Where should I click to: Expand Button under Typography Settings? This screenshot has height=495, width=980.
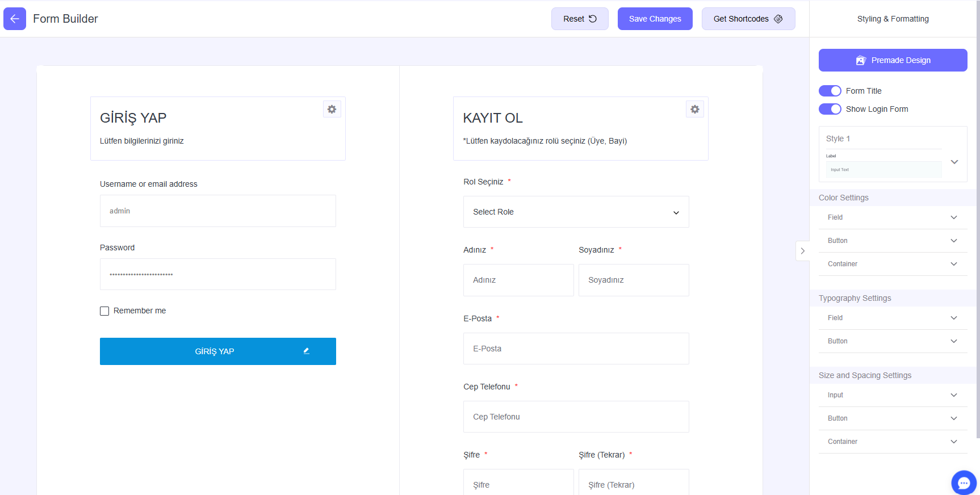click(893, 341)
